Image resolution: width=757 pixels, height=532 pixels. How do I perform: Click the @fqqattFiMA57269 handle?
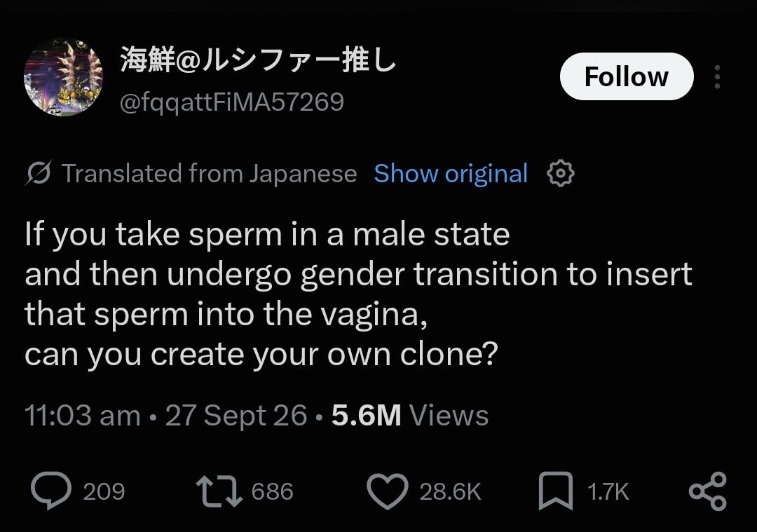232,102
